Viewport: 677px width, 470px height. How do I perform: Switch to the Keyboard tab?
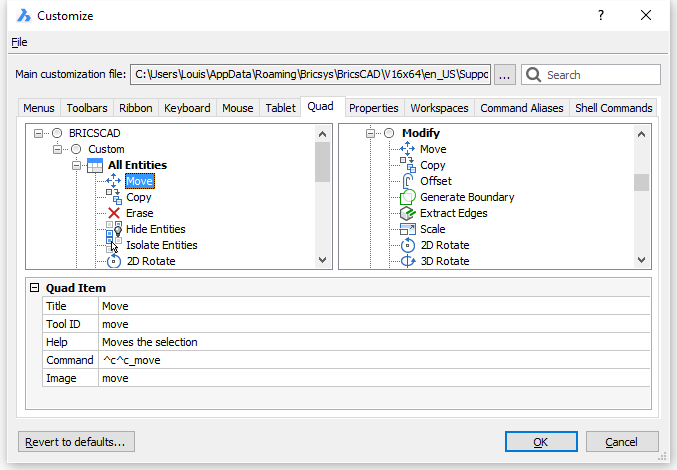pyautogui.click(x=187, y=108)
